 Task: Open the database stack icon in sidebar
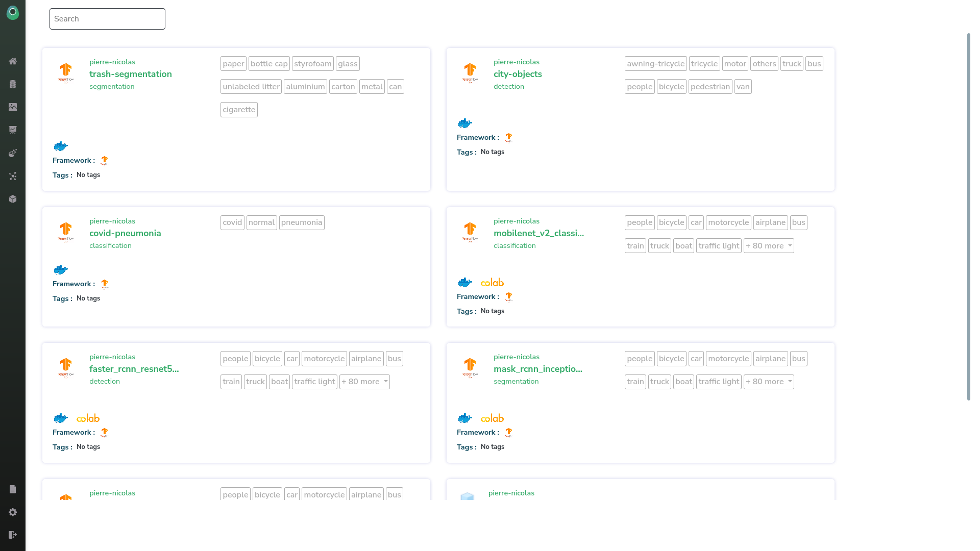13,84
